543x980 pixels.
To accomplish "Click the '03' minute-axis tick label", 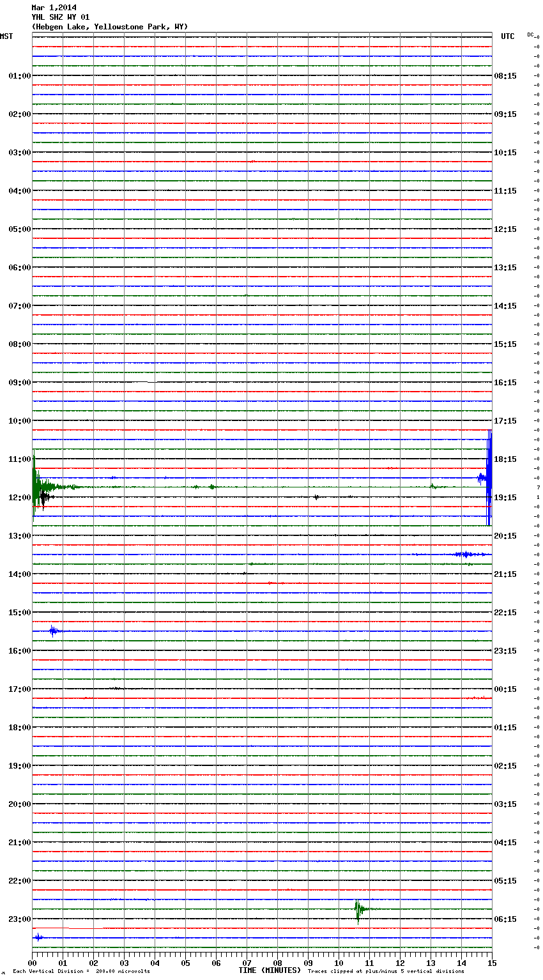I will tap(124, 963).
